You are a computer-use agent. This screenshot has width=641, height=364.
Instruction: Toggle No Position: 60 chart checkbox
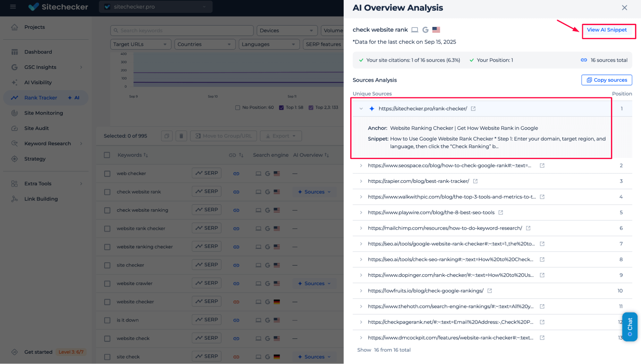238,107
